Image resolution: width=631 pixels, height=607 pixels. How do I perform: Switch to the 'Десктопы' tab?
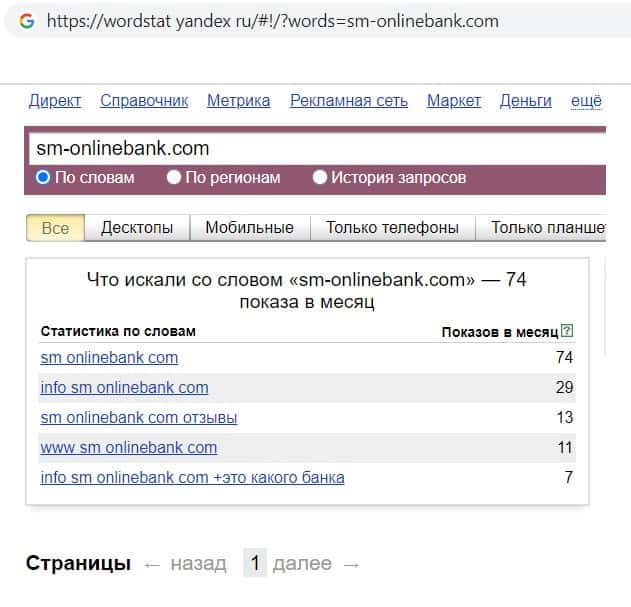click(137, 228)
